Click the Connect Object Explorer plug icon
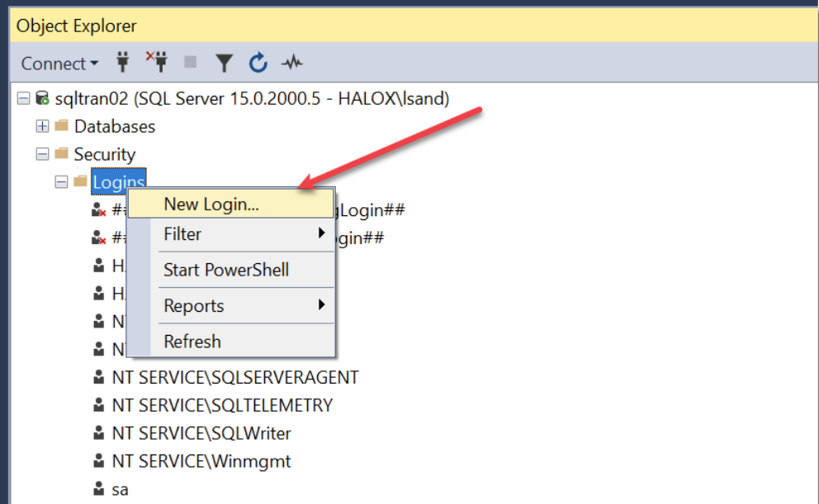Image resolution: width=819 pixels, height=504 pixels. click(123, 62)
